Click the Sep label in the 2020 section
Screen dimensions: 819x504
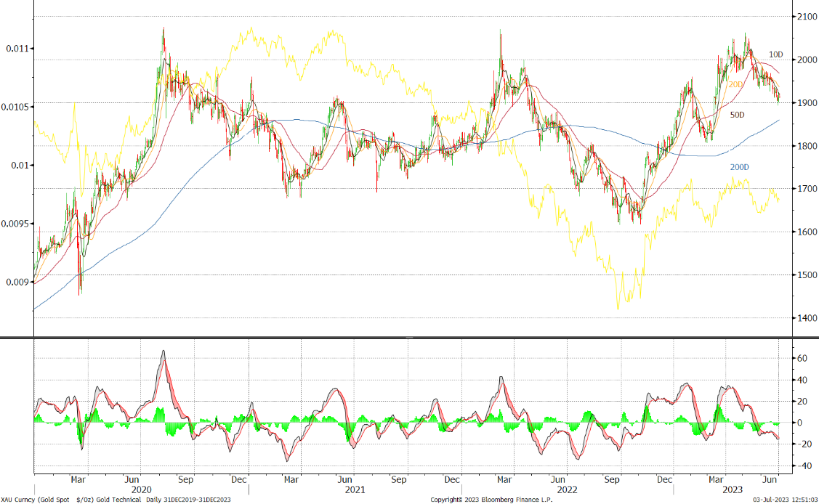click(x=185, y=479)
